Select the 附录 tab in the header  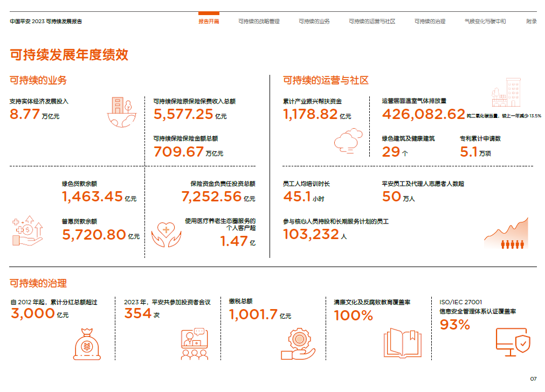(x=531, y=22)
